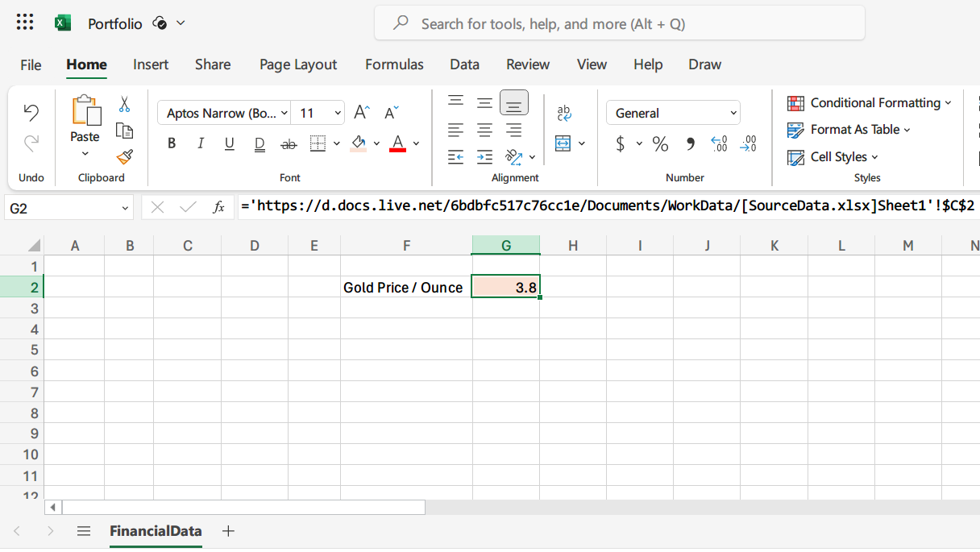This screenshot has width=980, height=552.
Task: Click the FinancialData sheet tab
Action: (x=156, y=531)
